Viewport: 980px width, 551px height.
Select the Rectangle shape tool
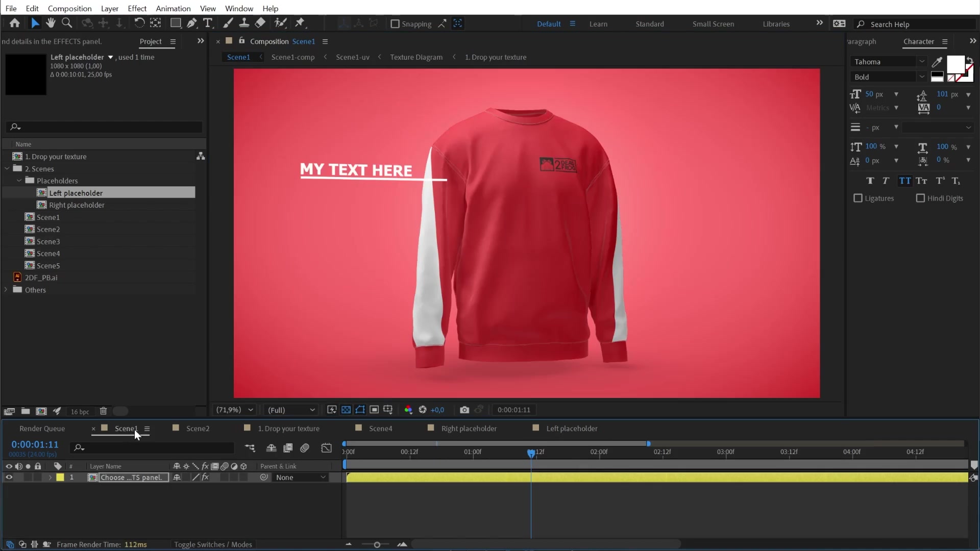click(x=176, y=23)
